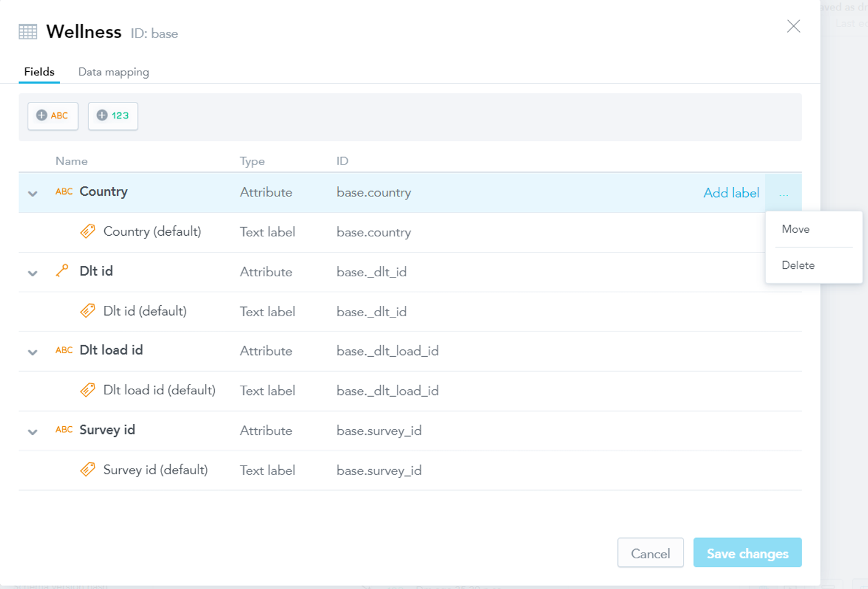Switch to the Data mapping tab
This screenshot has width=868, height=589.
point(113,72)
